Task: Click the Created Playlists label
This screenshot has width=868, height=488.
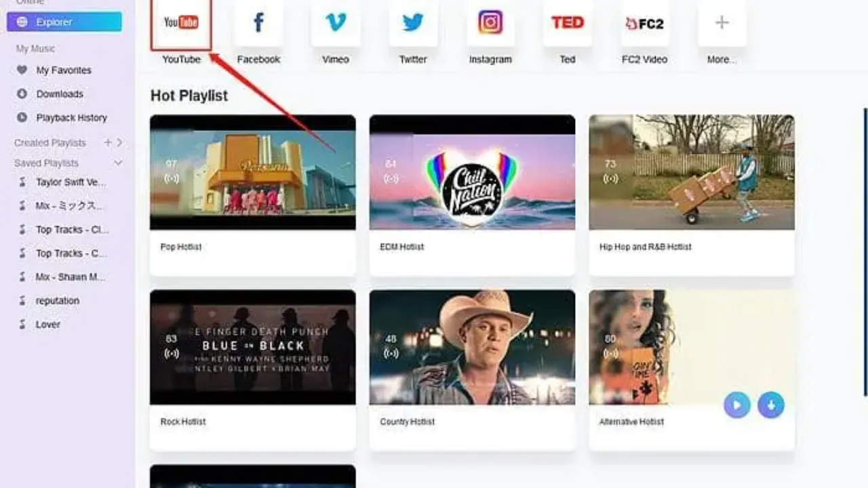Action: pyautogui.click(x=50, y=142)
